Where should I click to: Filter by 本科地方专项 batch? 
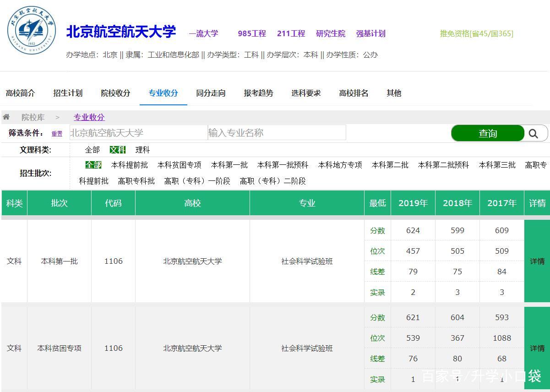[x=340, y=165]
